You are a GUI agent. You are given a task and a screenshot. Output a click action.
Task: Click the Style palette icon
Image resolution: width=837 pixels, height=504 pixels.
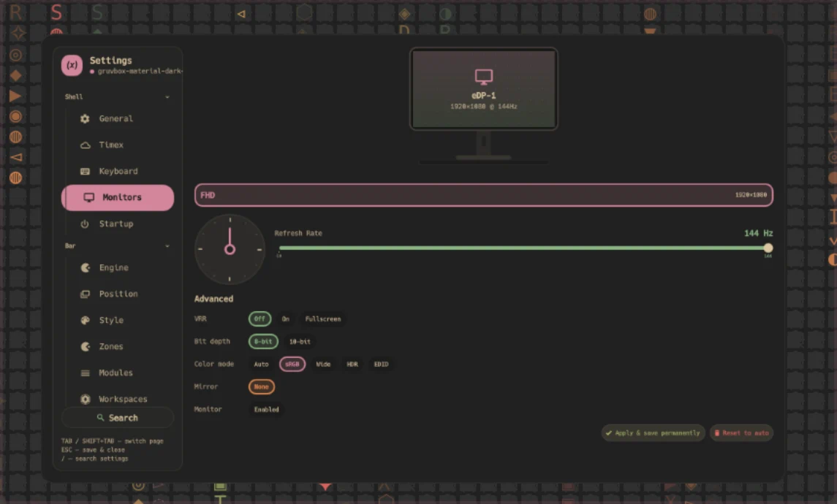pos(85,320)
